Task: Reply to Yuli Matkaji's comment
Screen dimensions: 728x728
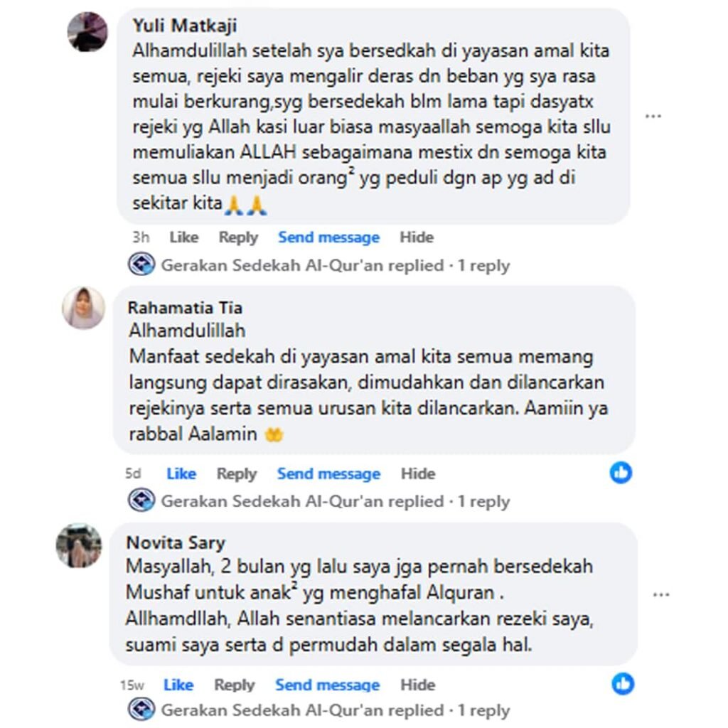Action: coord(238,237)
